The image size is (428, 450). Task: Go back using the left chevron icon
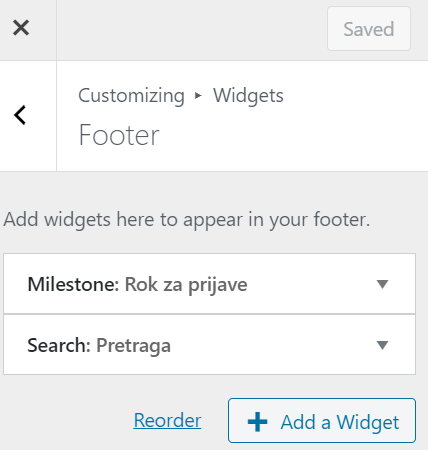[20, 115]
